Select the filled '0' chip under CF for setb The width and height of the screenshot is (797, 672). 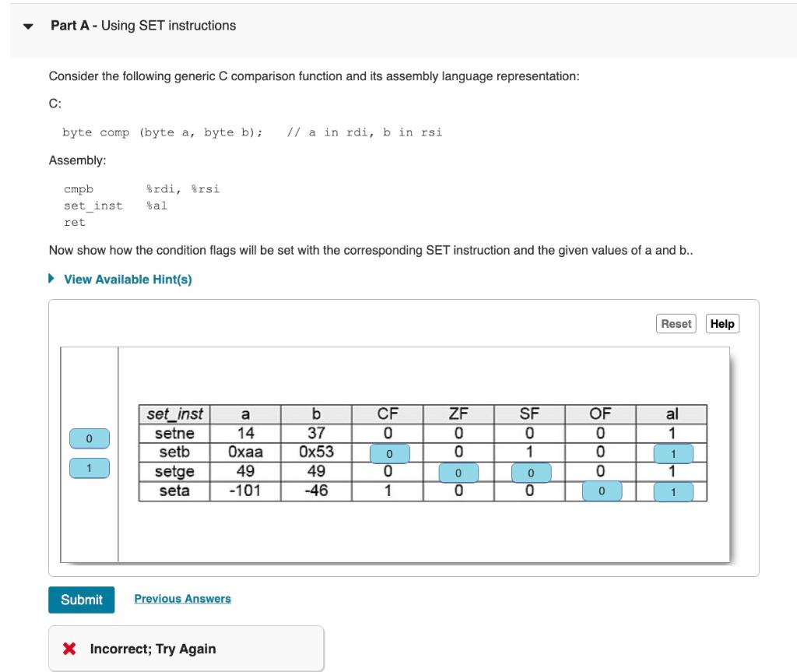388,453
